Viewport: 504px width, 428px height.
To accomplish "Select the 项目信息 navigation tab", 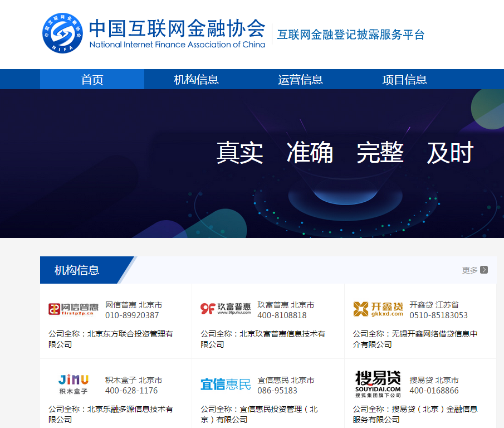I will pos(404,80).
